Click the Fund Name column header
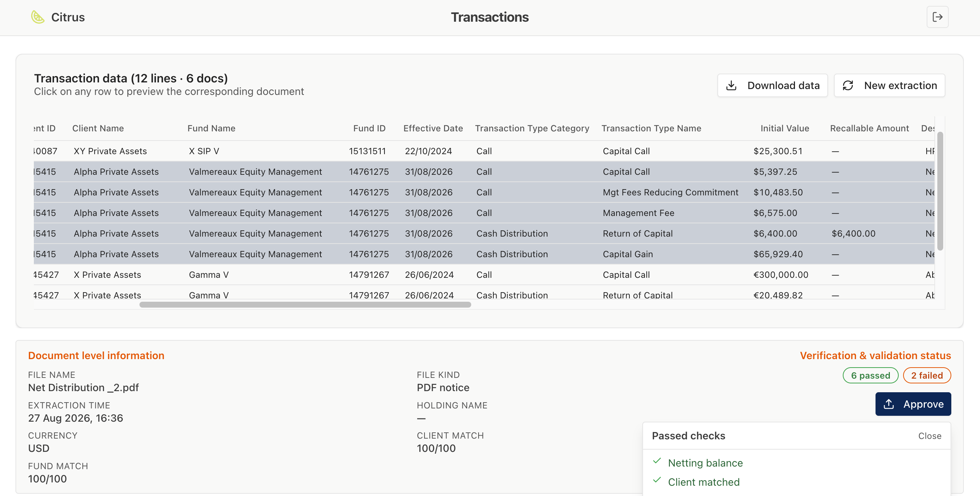The image size is (980, 496). point(211,128)
